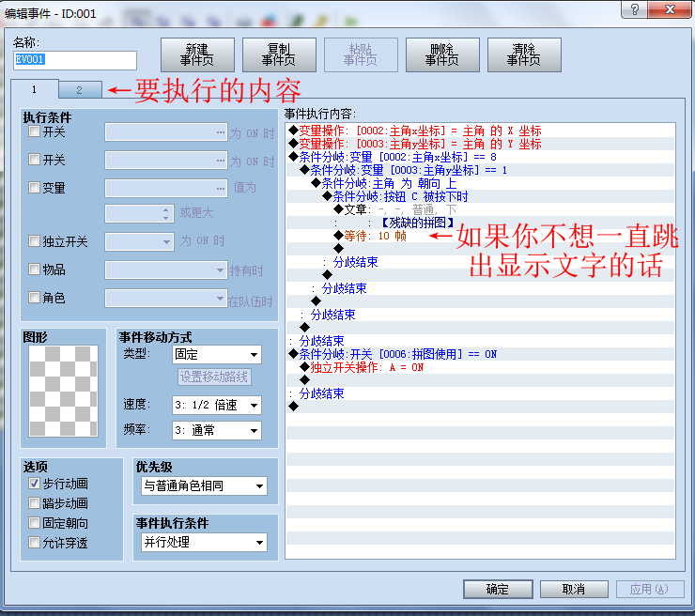Click the help question mark button
This screenshot has width=695, height=616.
pyautogui.click(x=634, y=9)
